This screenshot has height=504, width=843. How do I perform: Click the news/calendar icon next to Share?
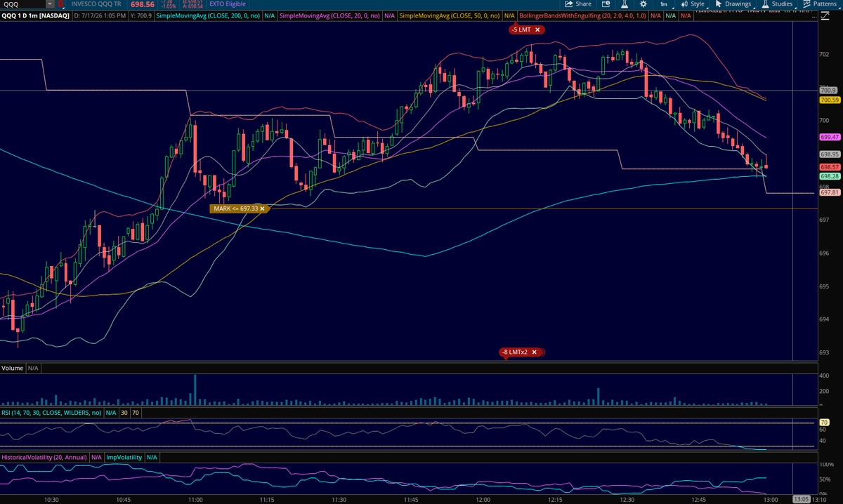[x=606, y=4]
